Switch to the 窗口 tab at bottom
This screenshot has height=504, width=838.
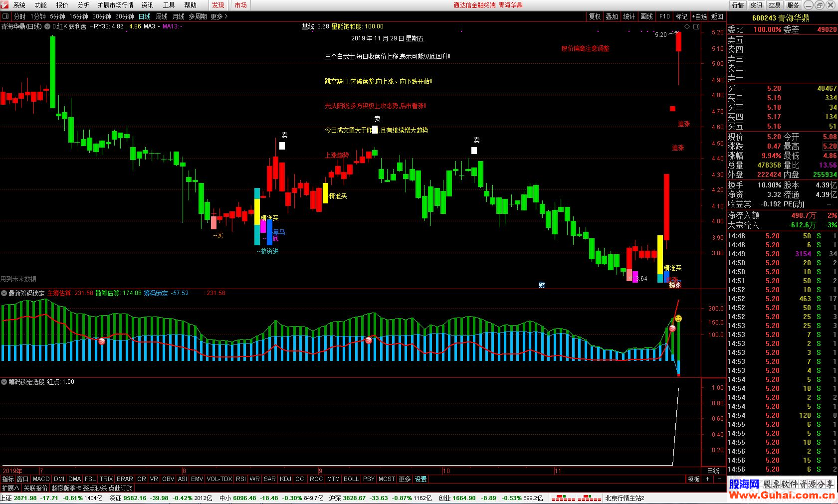click(23, 479)
